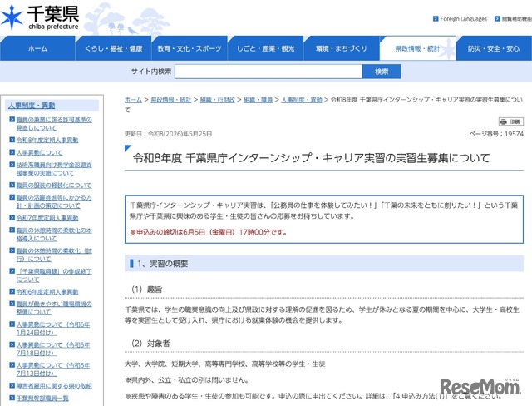The height and width of the screenshot is (406, 532).
Task: Open 障害者雇用に関する県の取組 sidebar link
Action: tap(54, 386)
